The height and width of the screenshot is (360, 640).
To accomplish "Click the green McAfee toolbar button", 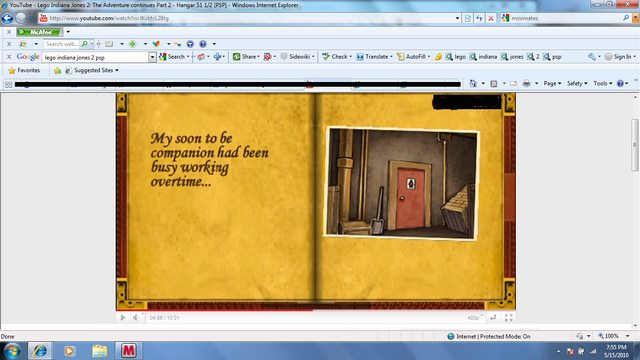I will (x=40, y=32).
